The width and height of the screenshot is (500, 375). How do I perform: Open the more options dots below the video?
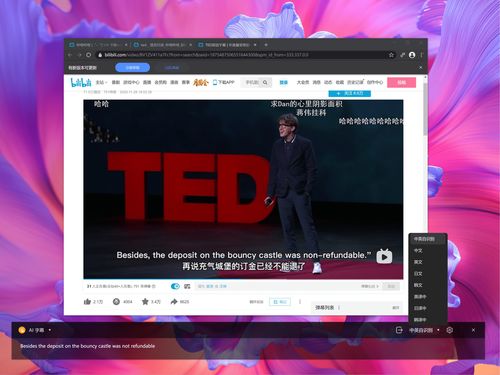click(x=300, y=302)
